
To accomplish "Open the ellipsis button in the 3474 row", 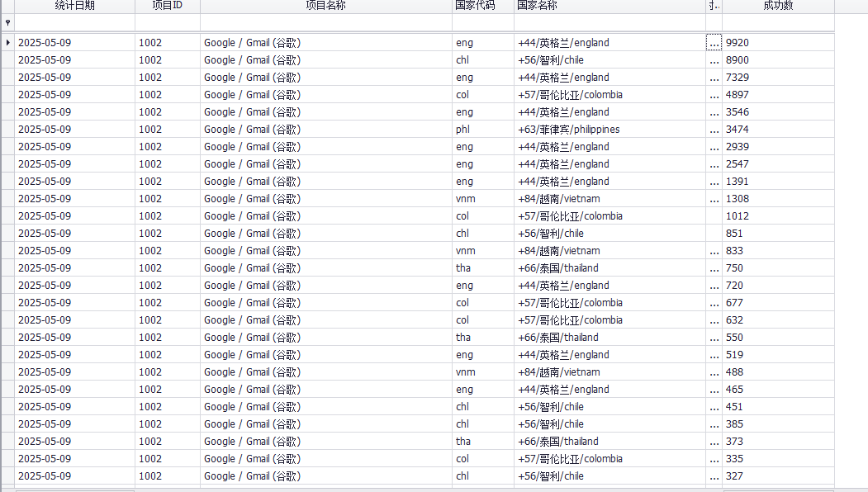I will click(714, 130).
